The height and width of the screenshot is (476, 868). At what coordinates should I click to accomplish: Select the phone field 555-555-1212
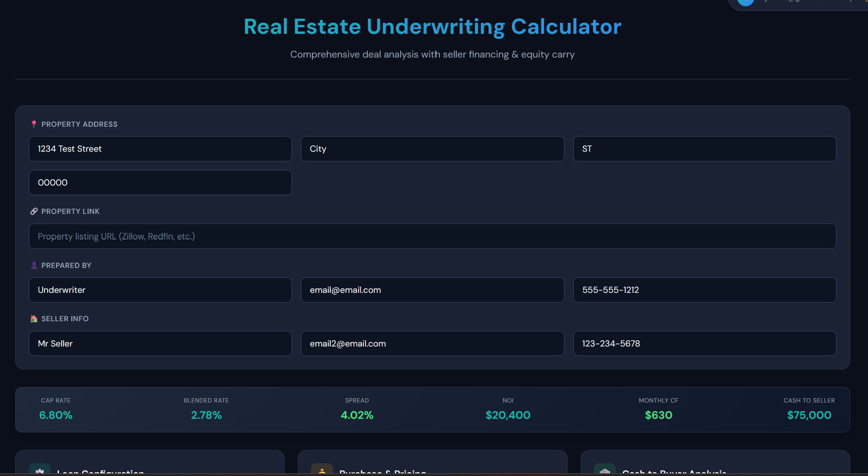705,290
